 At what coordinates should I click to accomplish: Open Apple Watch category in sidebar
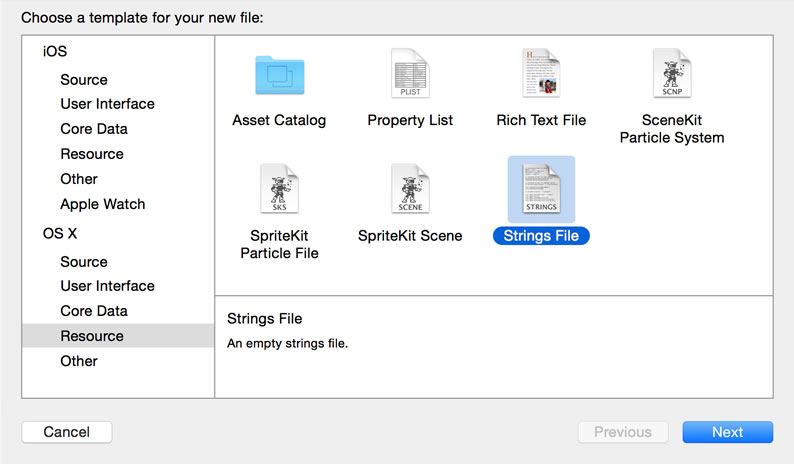[103, 204]
